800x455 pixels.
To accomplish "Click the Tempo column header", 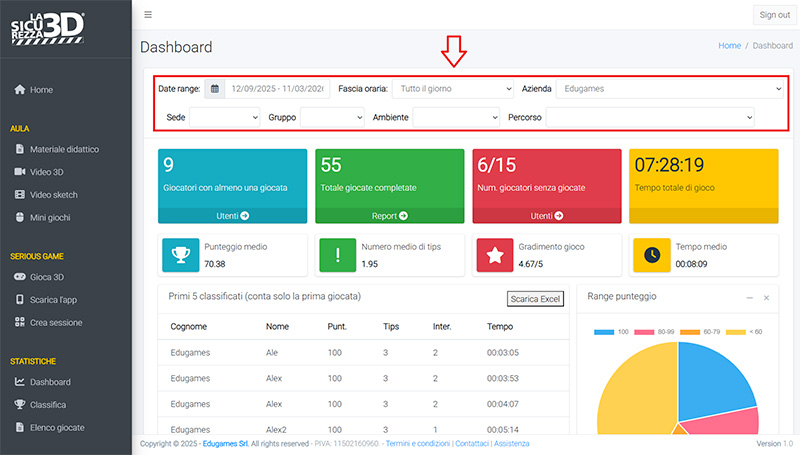I will pyautogui.click(x=500, y=326).
